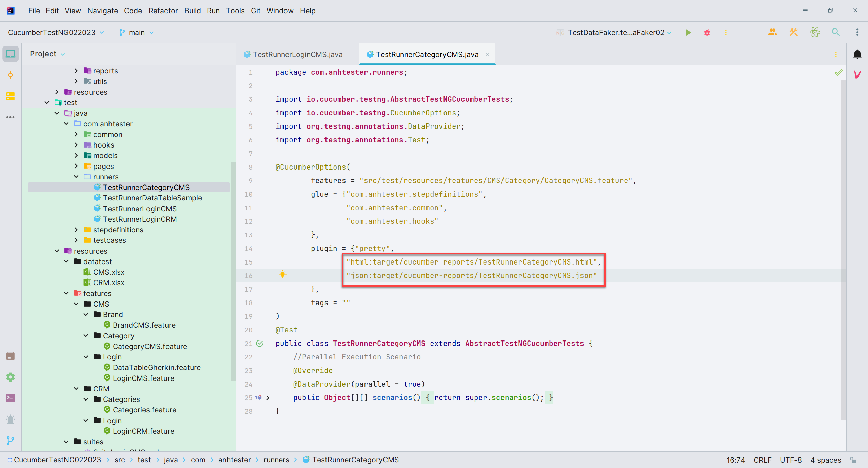The width and height of the screenshot is (868, 468).
Task: Switch to TestRunnerLoginCMS.java tab
Action: click(x=294, y=54)
